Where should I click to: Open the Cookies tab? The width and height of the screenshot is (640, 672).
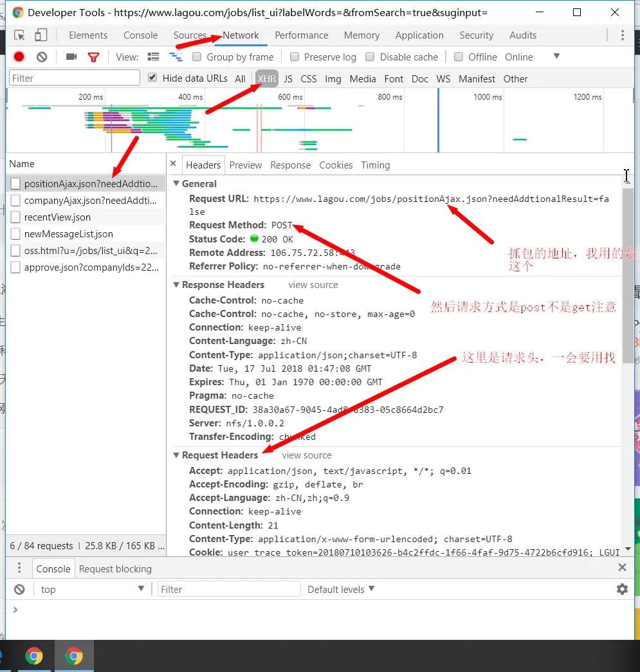click(336, 165)
